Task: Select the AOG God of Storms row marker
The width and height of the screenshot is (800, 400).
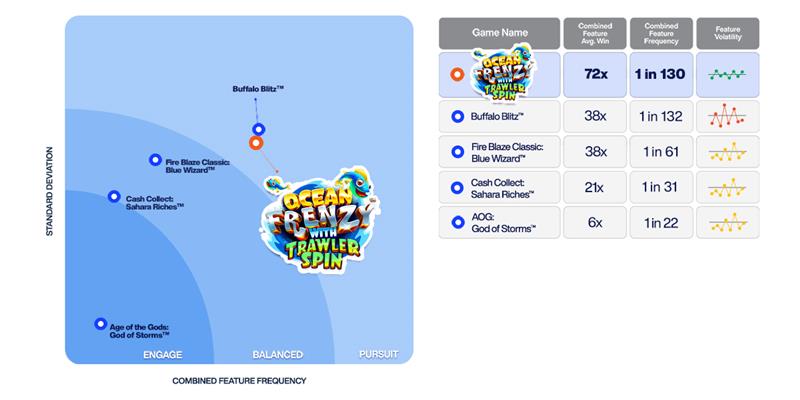Action: (457, 223)
